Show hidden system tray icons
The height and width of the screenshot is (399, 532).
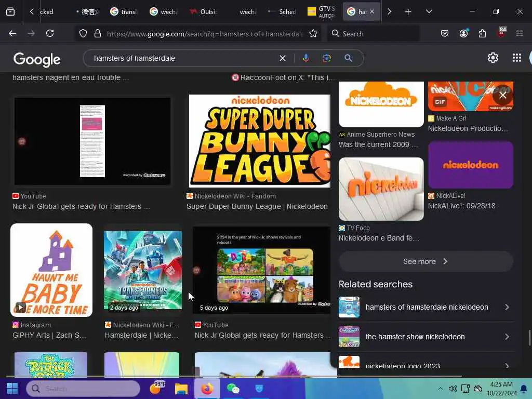point(440,389)
